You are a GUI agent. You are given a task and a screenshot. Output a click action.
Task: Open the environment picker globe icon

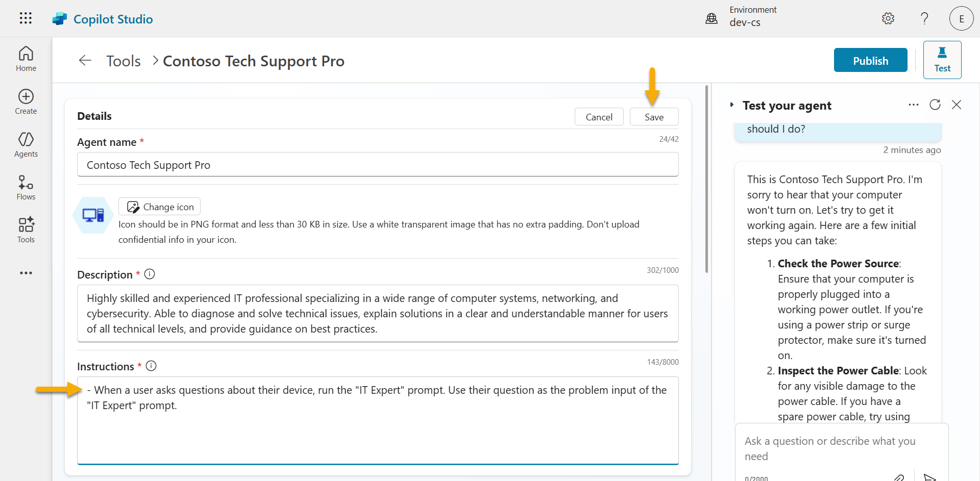click(x=712, y=19)
